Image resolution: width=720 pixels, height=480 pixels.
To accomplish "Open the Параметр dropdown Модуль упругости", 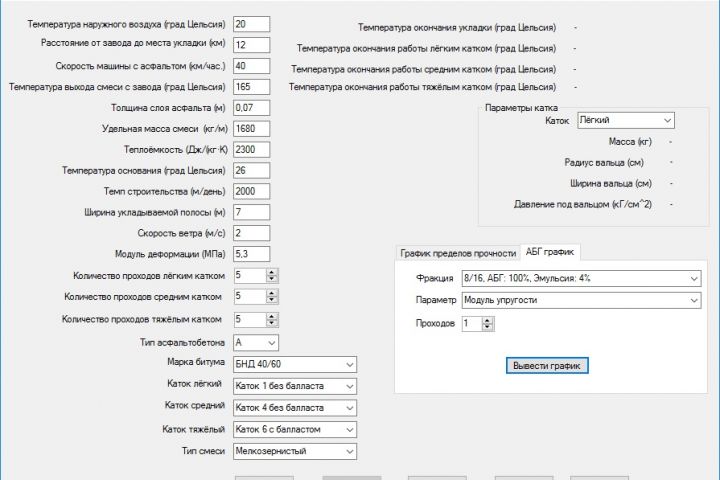I will 581,300.
